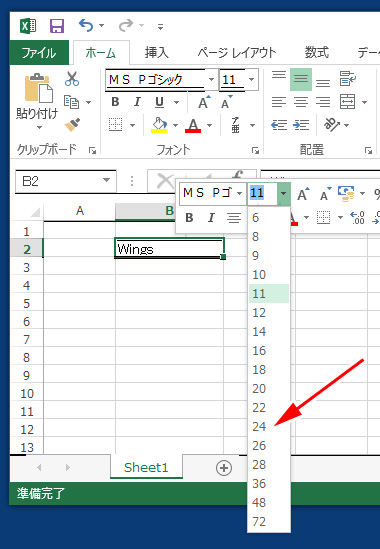The height and width of the screenshot is (549, 380).
Task: Add a new sheet with plus button
Action: point(224,468)
